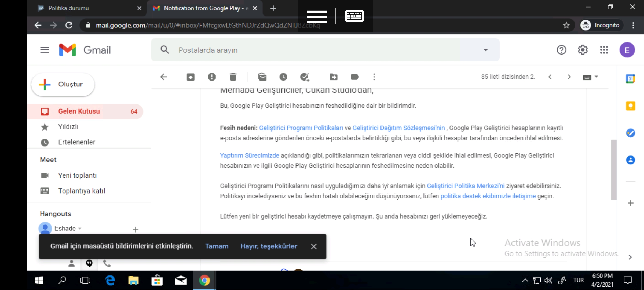Click Hayır, teşekkürler on the prompt
The image size is (644, 290).
pyautogui.click(x=269, y=246)
